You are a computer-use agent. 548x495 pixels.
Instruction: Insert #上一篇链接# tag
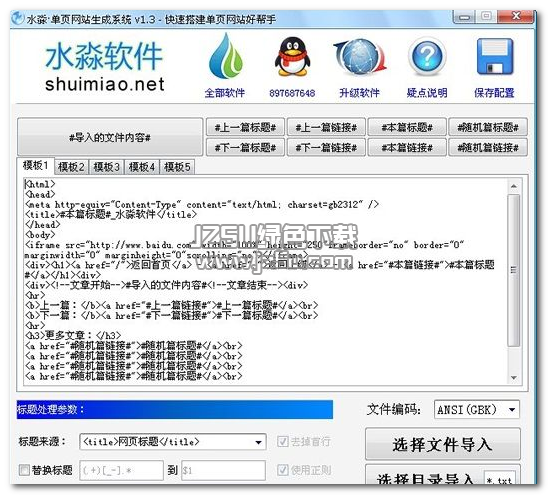(326, 127)
